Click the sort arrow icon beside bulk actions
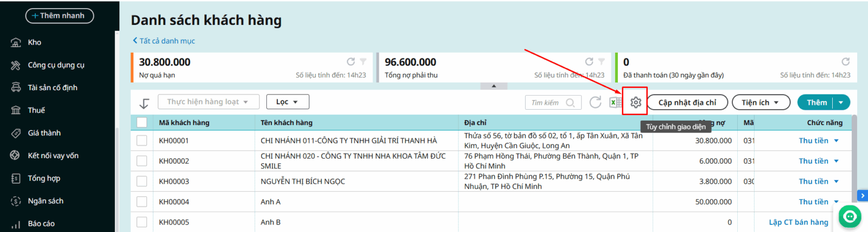 click(144, 103)
